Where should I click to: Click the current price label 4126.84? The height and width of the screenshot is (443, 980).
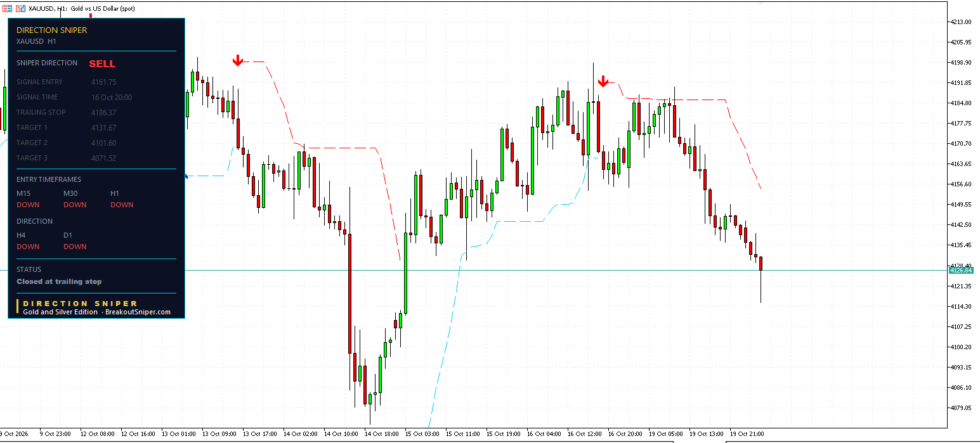(x=961, y=271)
